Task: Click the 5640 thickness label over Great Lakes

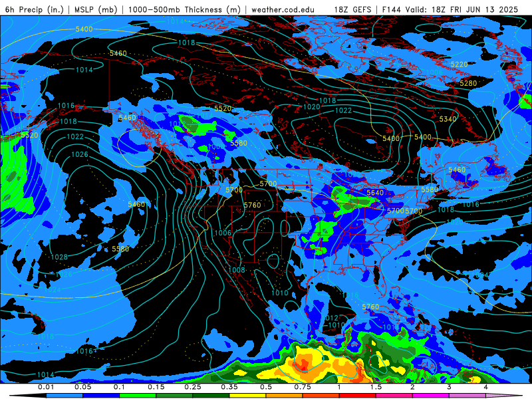Action: 375,193
